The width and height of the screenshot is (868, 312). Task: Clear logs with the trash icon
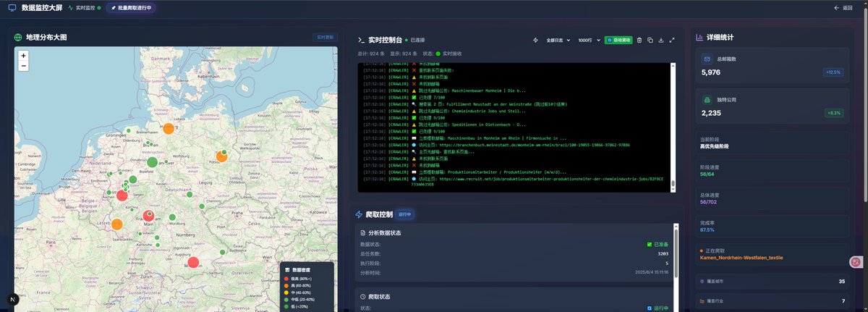tap(639, 40)
